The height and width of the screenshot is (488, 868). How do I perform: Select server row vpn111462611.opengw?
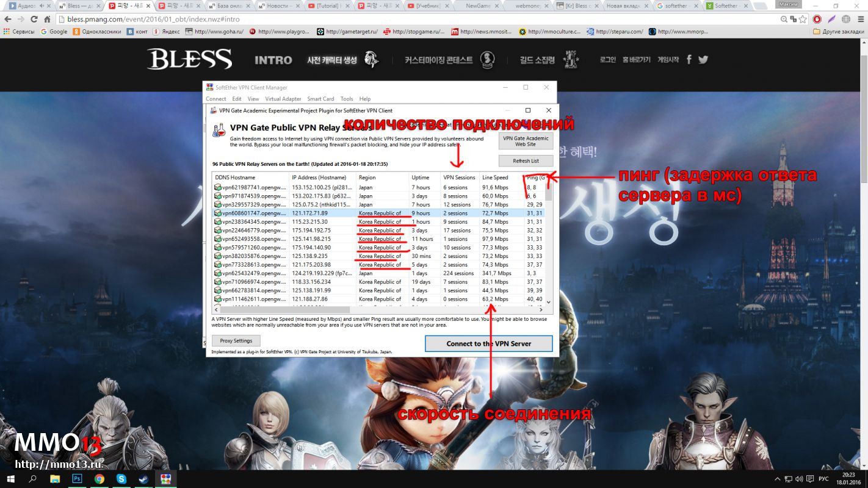(378, 299)
